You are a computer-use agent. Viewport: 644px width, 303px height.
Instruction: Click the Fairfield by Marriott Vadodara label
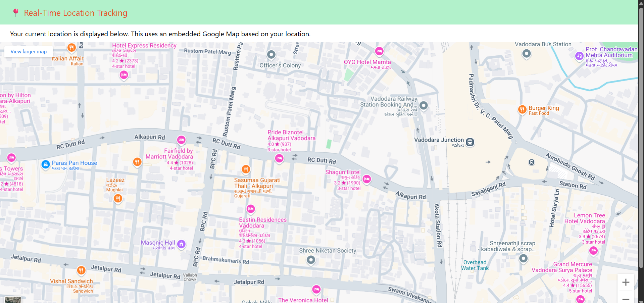click(169, 154)
